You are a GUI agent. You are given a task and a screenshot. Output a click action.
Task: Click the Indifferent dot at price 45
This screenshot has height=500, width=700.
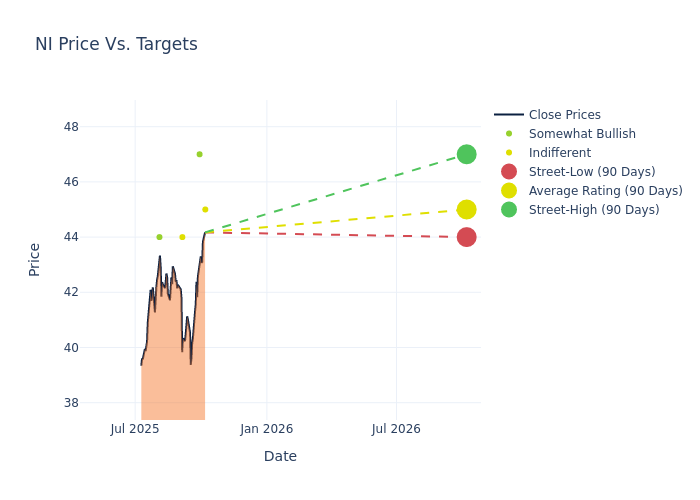coord(205,209)
